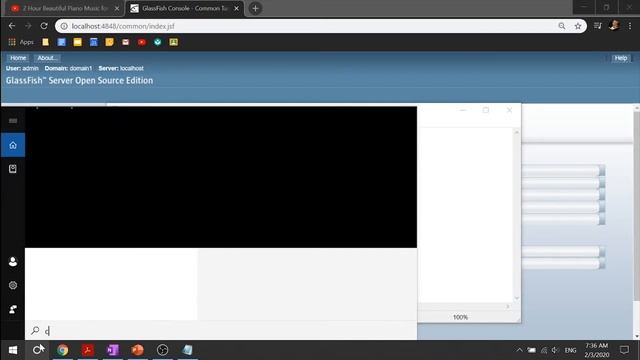Change the ENG input language
The height and width of the screenshot is (360, 640).
[x=570, y=350]
